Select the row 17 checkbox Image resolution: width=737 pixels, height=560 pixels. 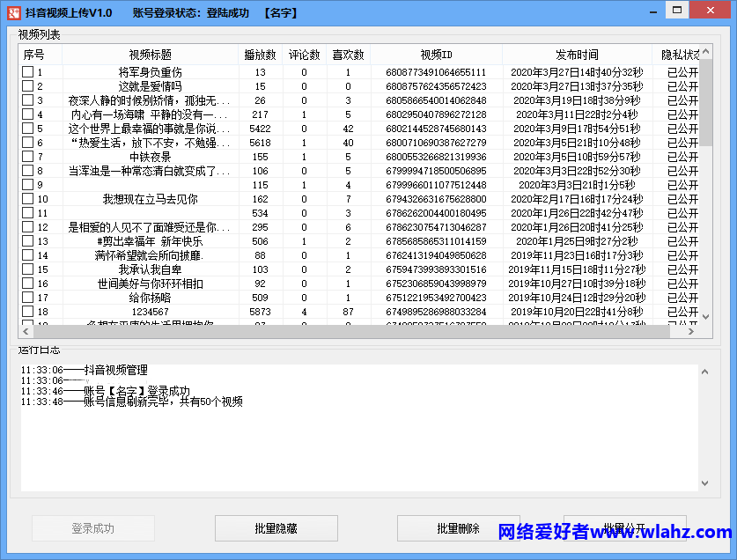pos(27,298)
